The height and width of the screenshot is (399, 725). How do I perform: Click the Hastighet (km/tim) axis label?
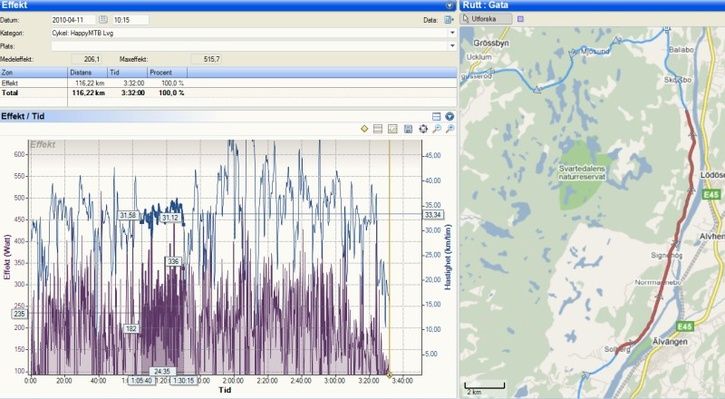[x=447, y=257]
